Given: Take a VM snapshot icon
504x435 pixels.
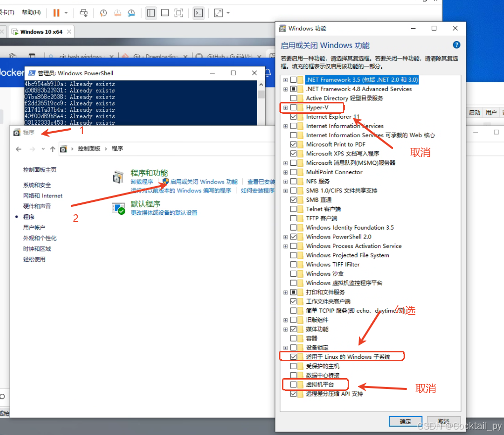Looking at the screenshot, I should [x=103, y=13].
